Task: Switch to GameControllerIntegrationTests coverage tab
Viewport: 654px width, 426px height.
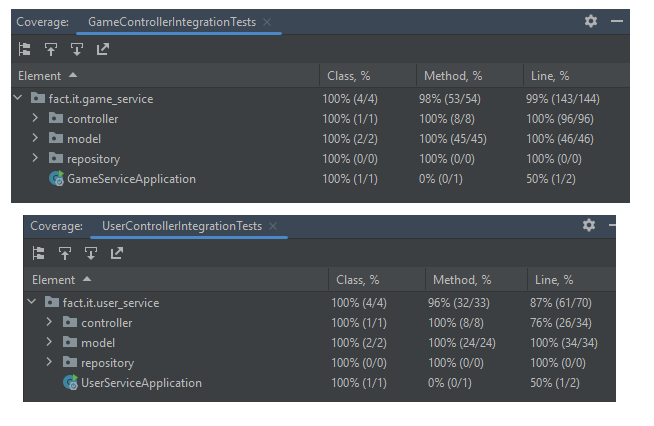Action: click(x=175, y=21)
